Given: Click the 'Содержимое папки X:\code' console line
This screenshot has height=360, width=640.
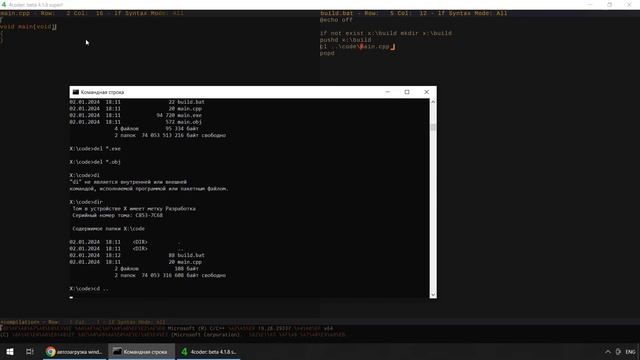Looking at the screenshot, I should [x=109, y=229].
